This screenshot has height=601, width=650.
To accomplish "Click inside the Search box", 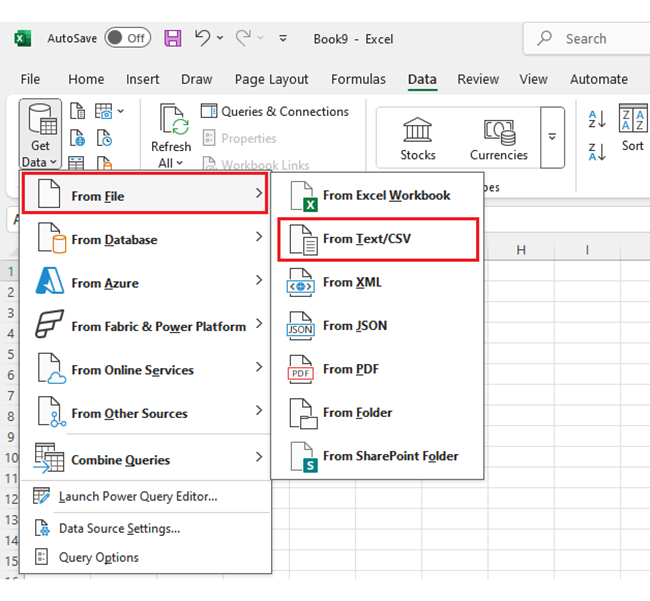I will click(586, 39).
